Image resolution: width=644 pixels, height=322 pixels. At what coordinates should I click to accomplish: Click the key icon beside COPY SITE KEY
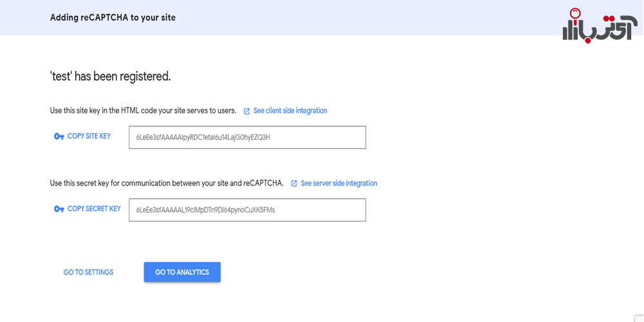tap(59, 137)
